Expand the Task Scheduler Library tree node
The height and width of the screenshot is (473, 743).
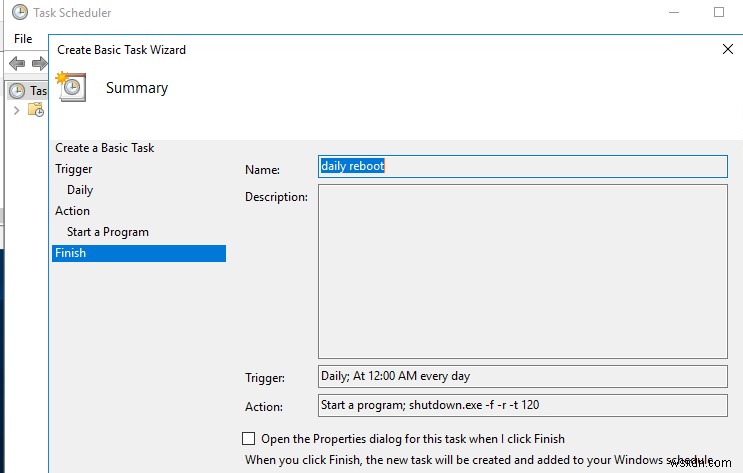[x=16, y=110]
